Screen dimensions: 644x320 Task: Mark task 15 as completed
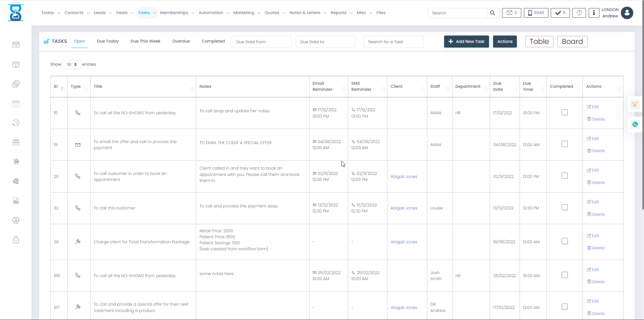tap(565, 112)
